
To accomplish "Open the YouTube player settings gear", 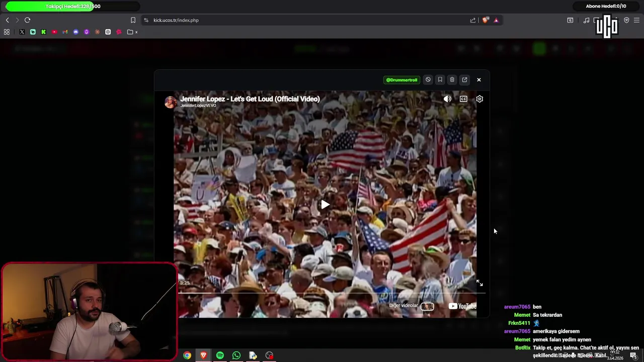I will (x=479, y=99).
